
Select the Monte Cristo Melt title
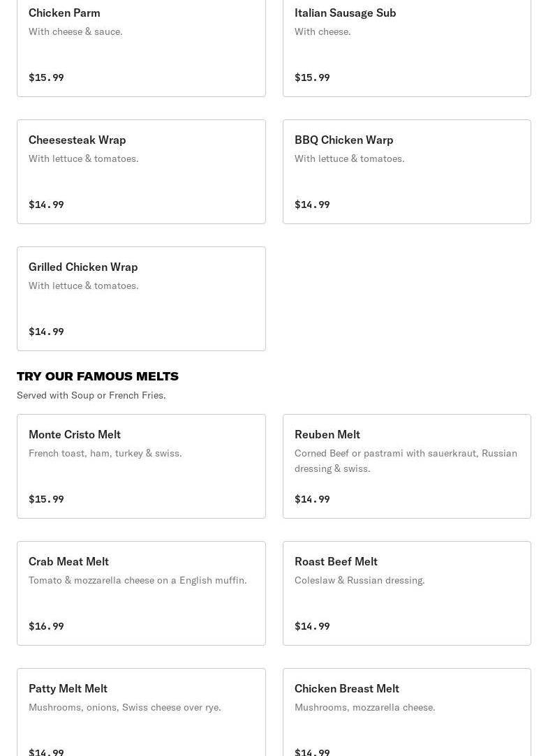[75, 434]
